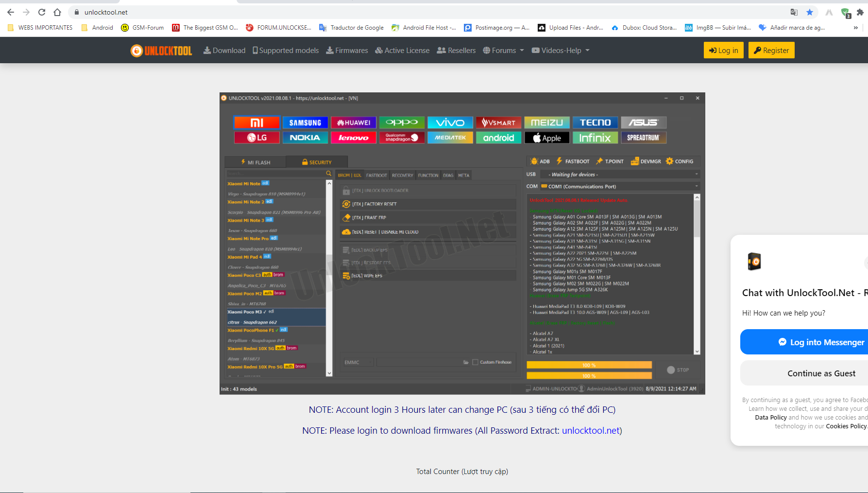This screenshot has height=493, width=868.
Task: Open the Firmwares page
Action: 347,51
